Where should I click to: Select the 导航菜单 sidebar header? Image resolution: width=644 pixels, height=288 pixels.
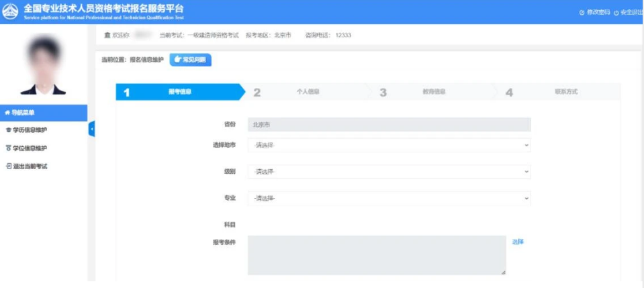[x=44, y=113]
